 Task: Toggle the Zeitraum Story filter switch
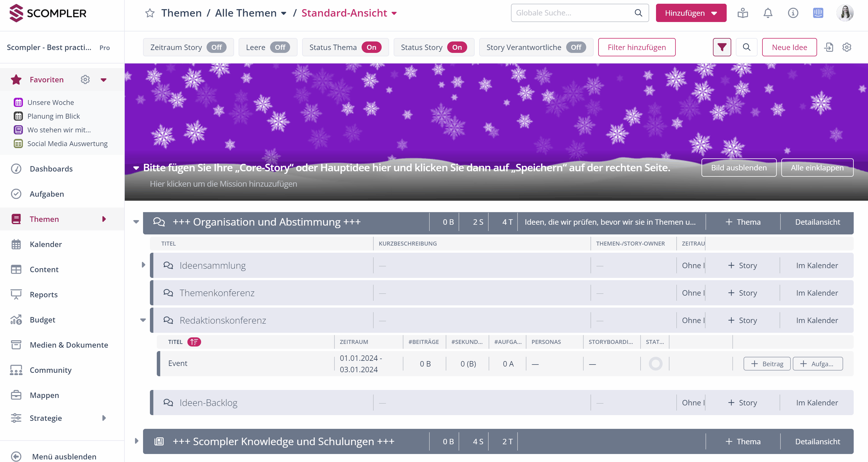point(216,47)
